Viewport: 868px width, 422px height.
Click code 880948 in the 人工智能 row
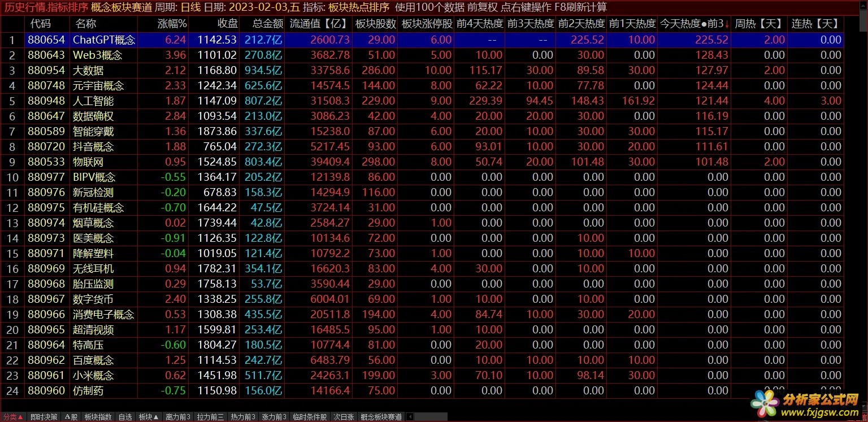pos(46,101)
